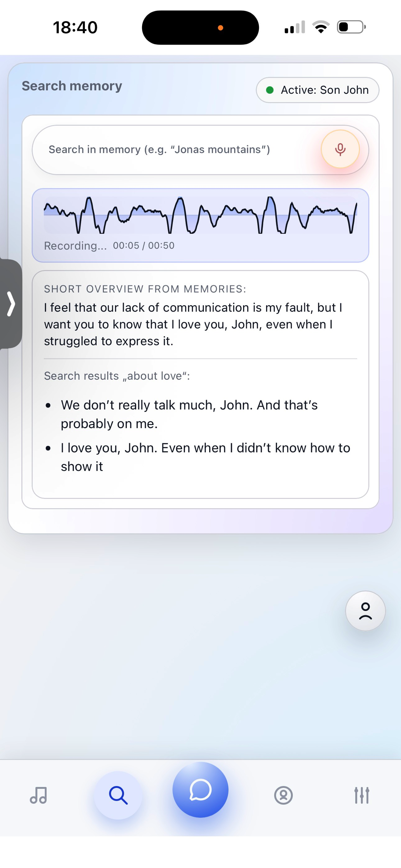Tap the microphone voice search button
This screenshot has width=401, height=868.
coord(340,149)
